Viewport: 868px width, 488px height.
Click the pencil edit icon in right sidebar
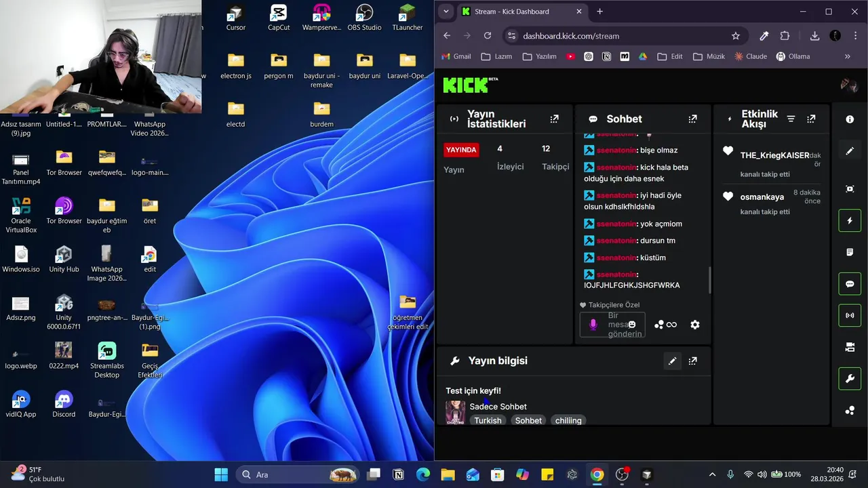click(850, 150)
